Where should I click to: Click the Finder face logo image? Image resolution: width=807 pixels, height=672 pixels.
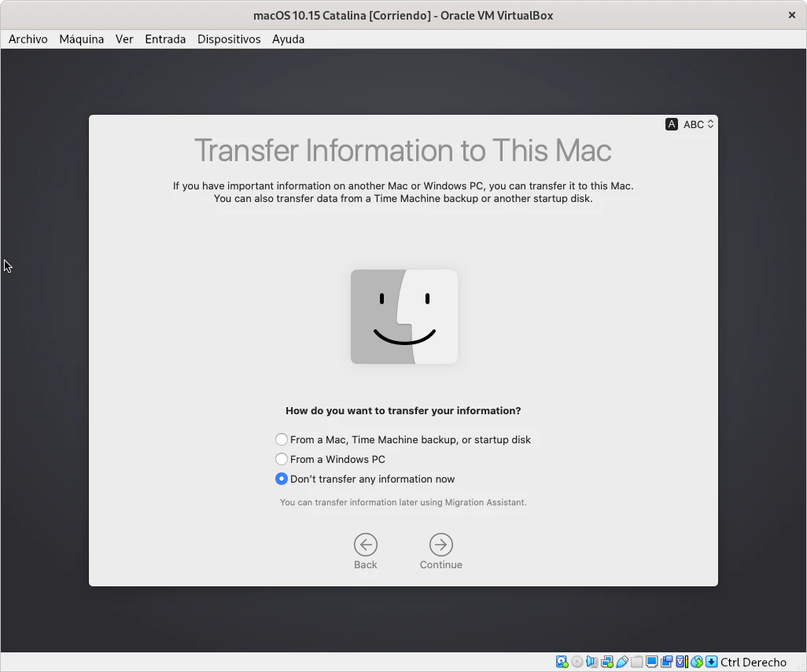(403, 317)
